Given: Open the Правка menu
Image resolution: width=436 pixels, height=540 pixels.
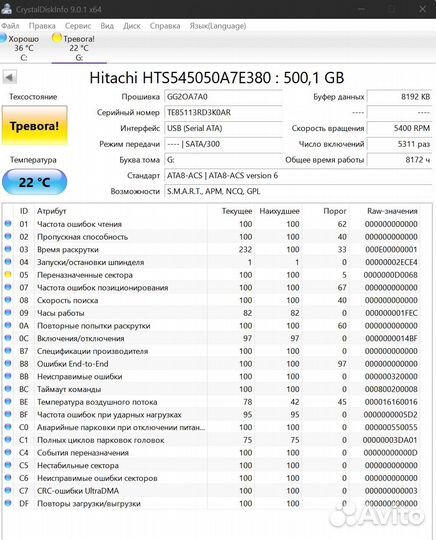Looking at the screenshot, I should 42,26.
